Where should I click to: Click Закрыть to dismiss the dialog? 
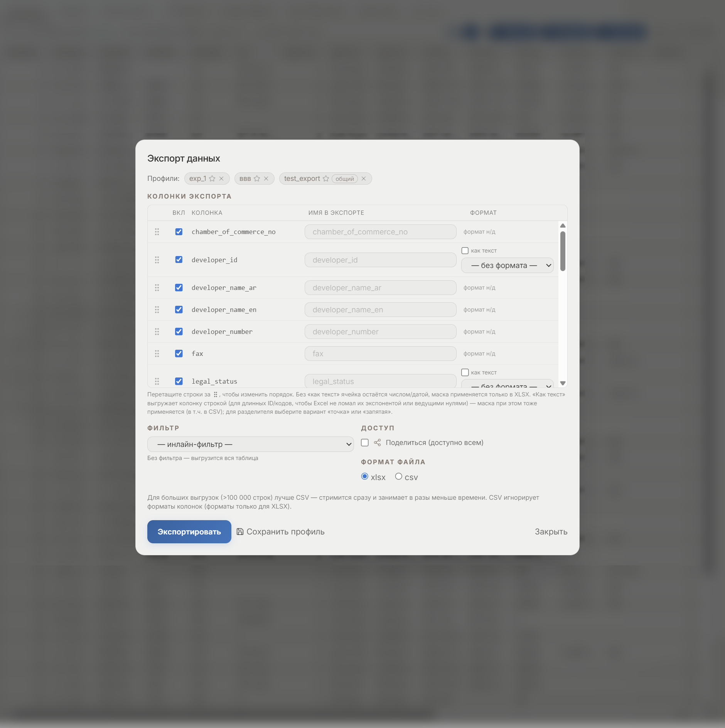pyautogui.click(x=551, y=532)
